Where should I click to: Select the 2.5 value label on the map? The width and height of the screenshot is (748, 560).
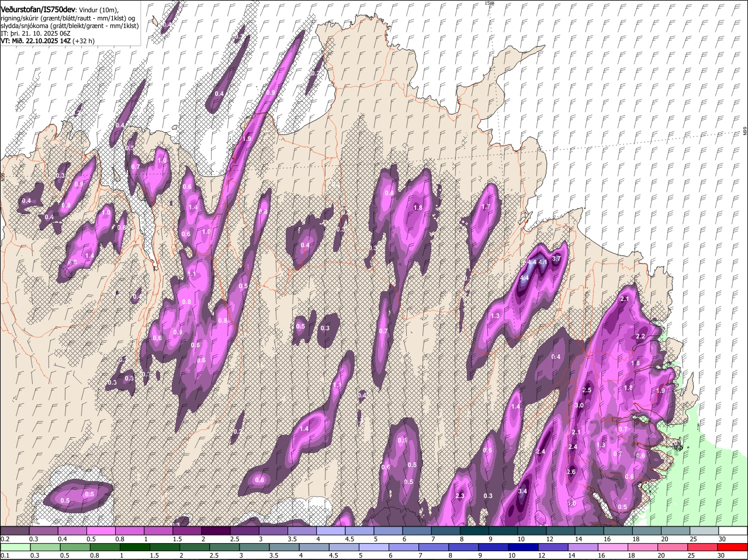[x=587, y=390]
